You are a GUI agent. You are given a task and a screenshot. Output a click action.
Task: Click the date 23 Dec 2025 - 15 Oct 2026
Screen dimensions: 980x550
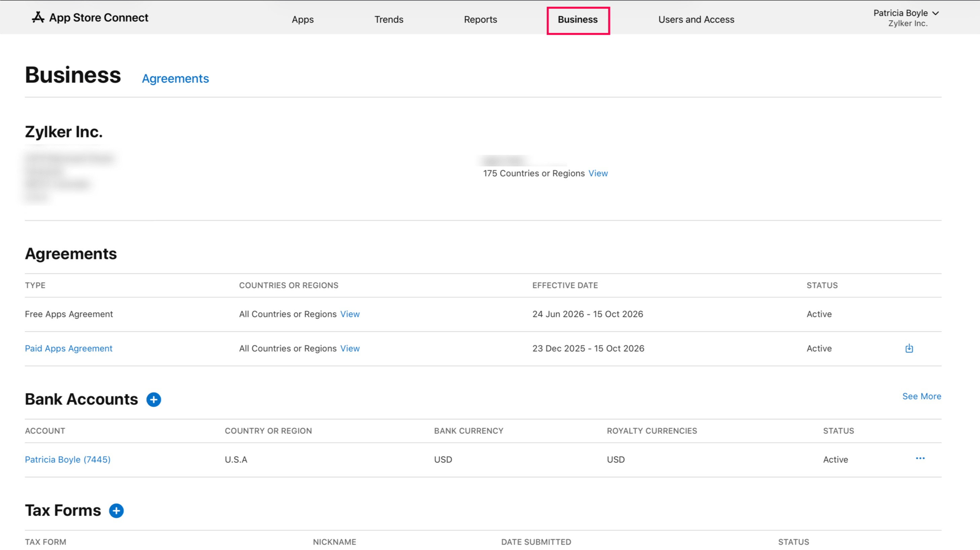coord(588,348)
